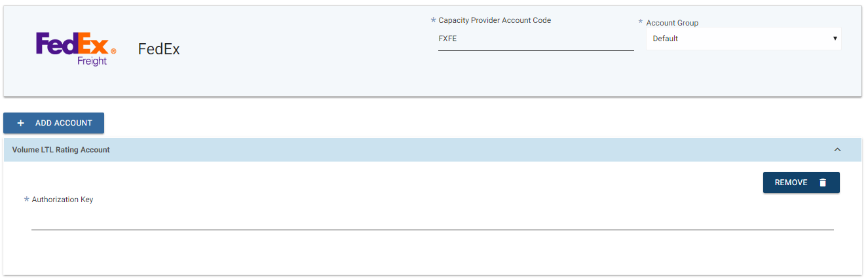Collapse the Volume LTL Rating Account section
Screen dimensions: 868x280
pos(837,150)
